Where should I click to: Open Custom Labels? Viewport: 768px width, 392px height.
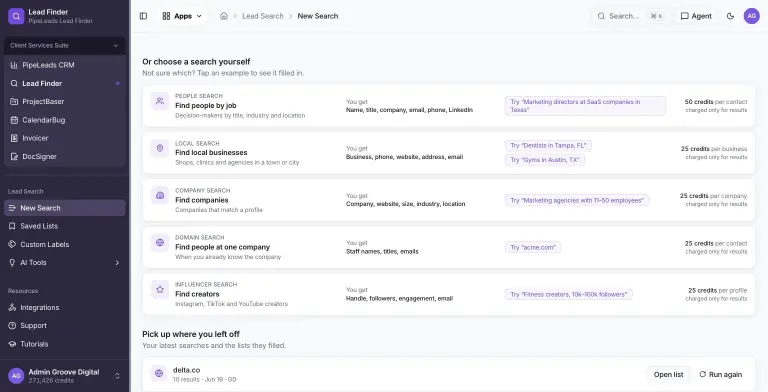click(x=64, y=245)
